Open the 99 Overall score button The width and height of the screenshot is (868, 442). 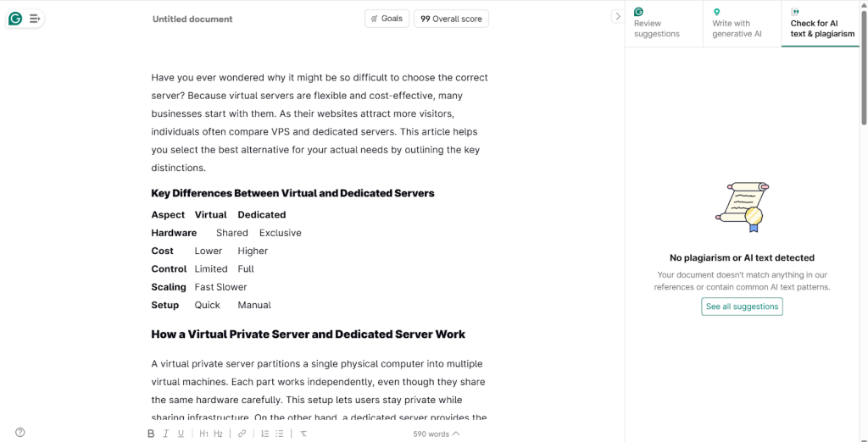click(x=451, y=19)
